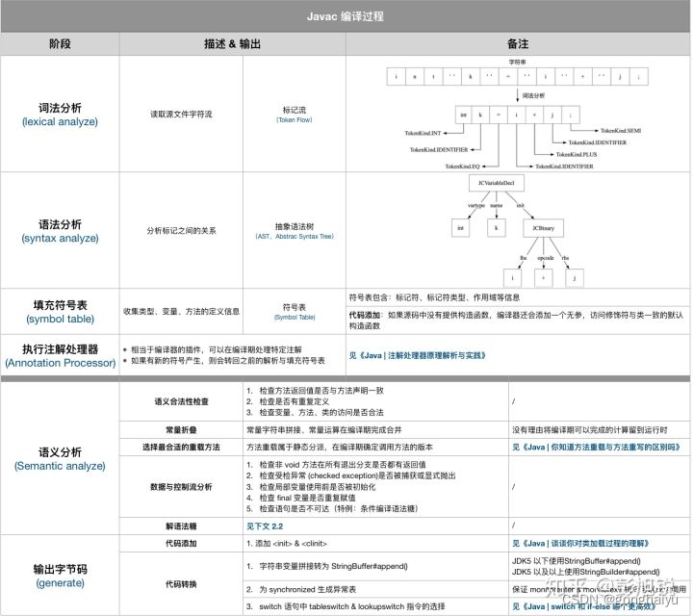Click the (AST, Abstrac Syntax Tree) caption

295,237
